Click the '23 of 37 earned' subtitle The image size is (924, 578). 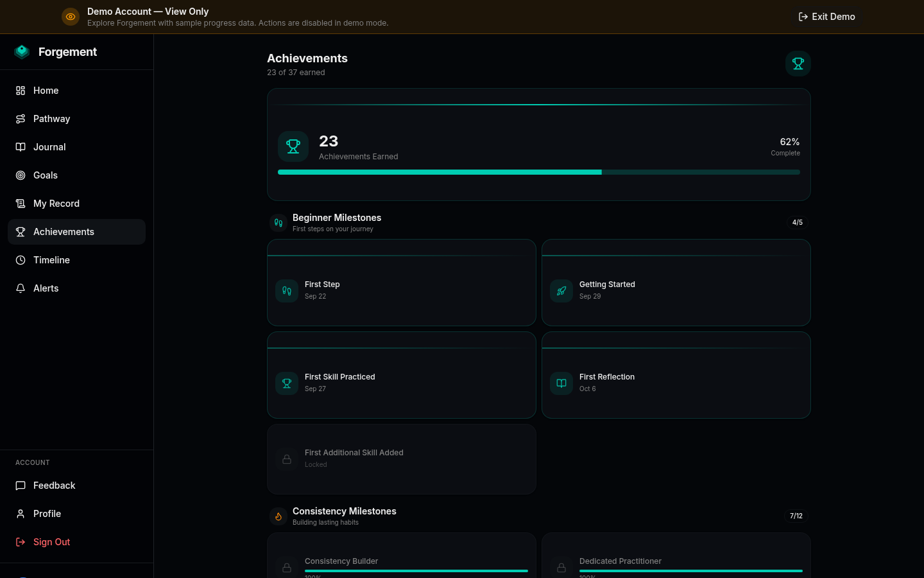[x=296, y=73]
